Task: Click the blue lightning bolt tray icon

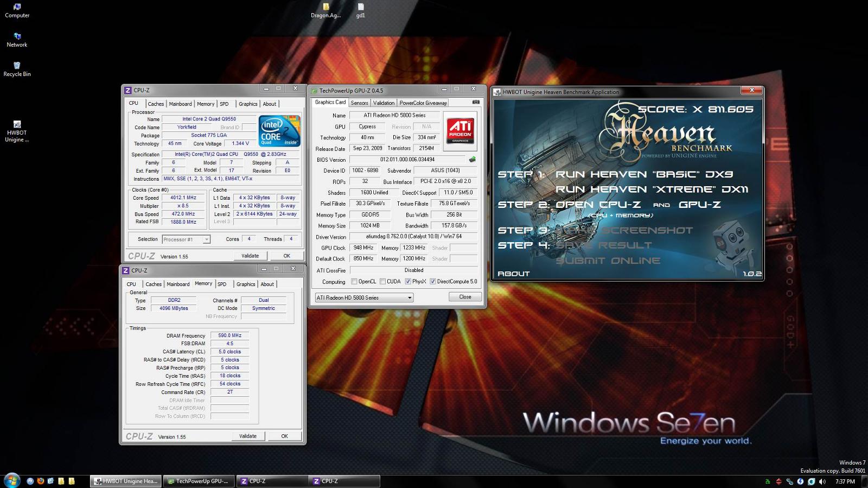Action: point(800,481)
